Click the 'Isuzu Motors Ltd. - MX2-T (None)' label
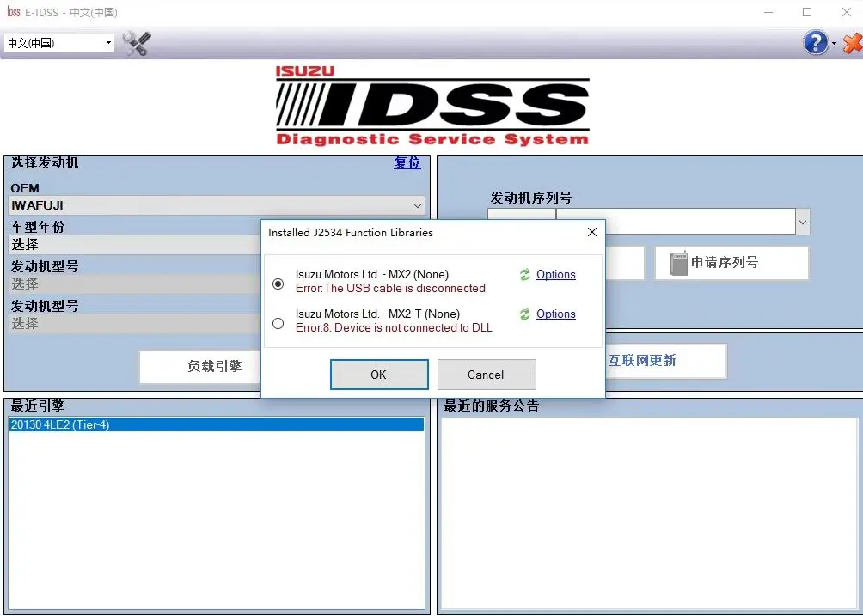 (x=377, y=314)
